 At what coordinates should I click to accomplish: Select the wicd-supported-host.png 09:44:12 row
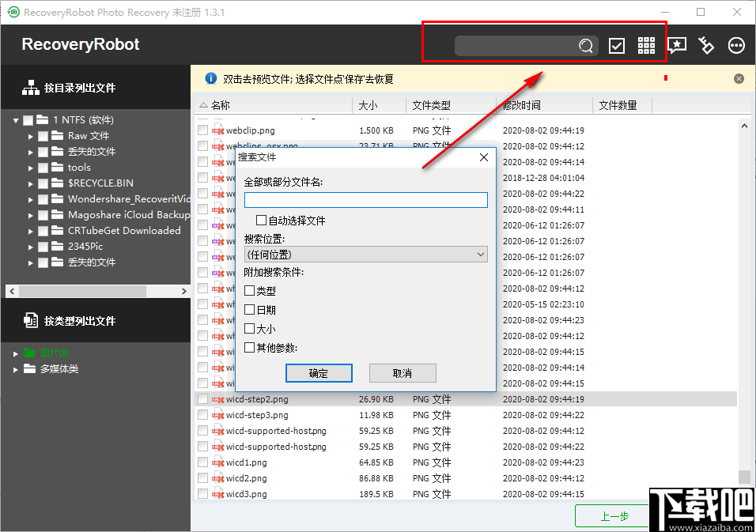(466, 431)
